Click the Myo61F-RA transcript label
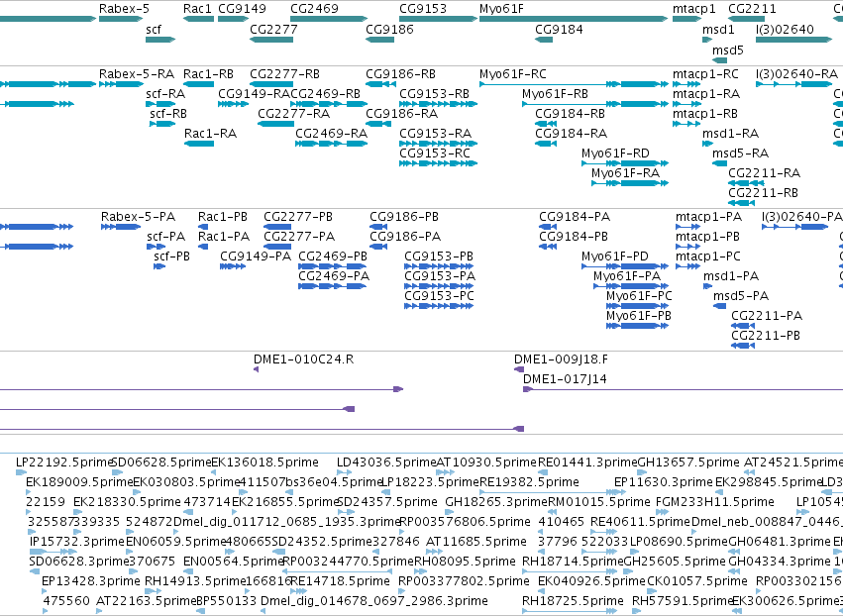843x616 pixels. [626, 173]
